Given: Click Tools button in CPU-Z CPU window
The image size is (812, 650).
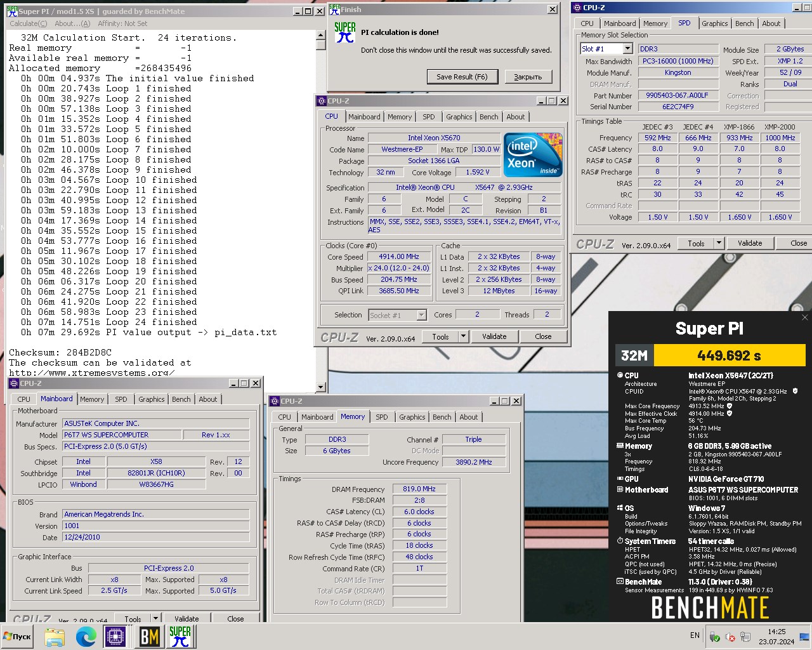Looking at the screenshot, I should coord(440,336).
